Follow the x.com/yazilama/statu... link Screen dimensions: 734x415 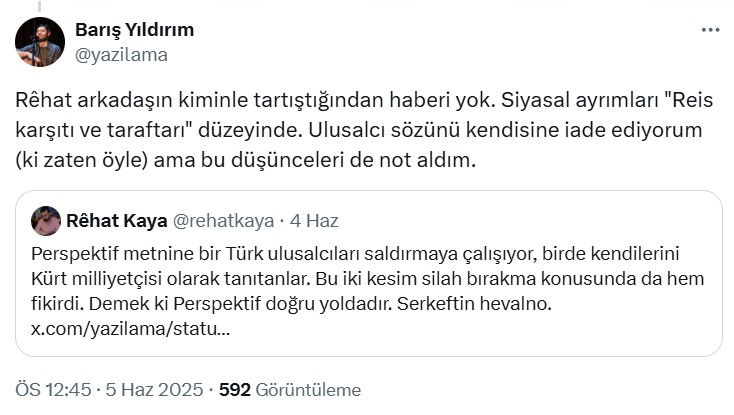(130, 328)
